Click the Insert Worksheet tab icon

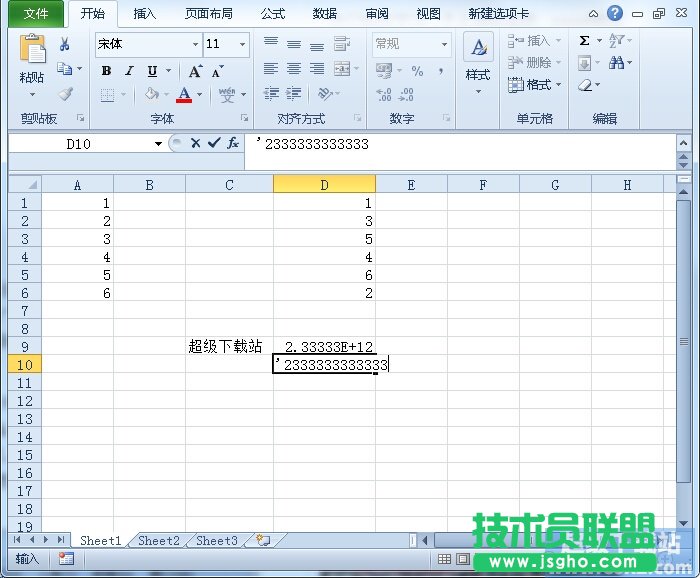point(263,541)
